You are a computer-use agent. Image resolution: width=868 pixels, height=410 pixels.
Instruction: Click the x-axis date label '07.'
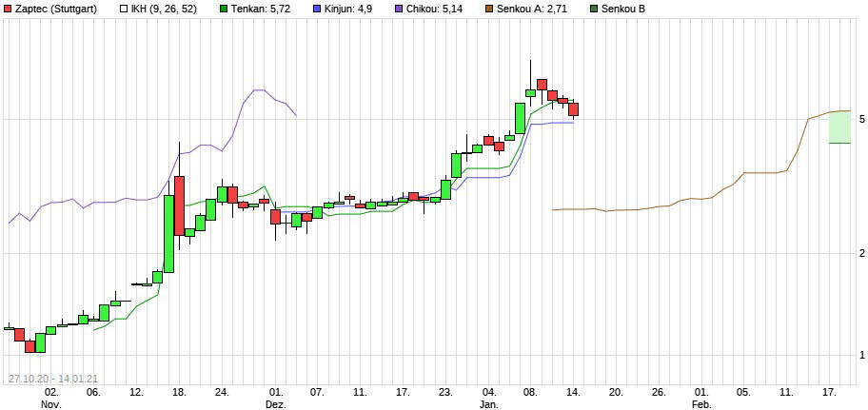[x=317, y=392]
